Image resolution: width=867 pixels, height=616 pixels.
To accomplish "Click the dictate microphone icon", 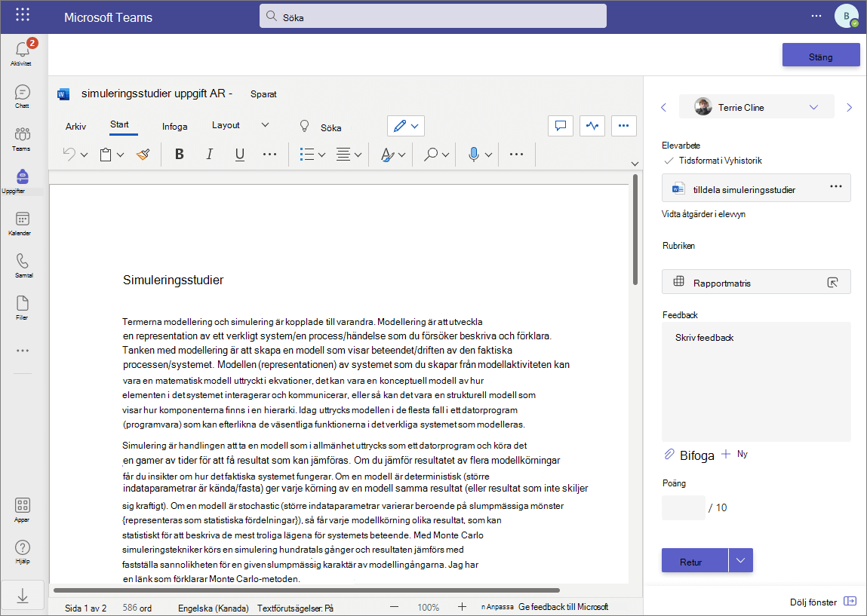I will [473, 154].
